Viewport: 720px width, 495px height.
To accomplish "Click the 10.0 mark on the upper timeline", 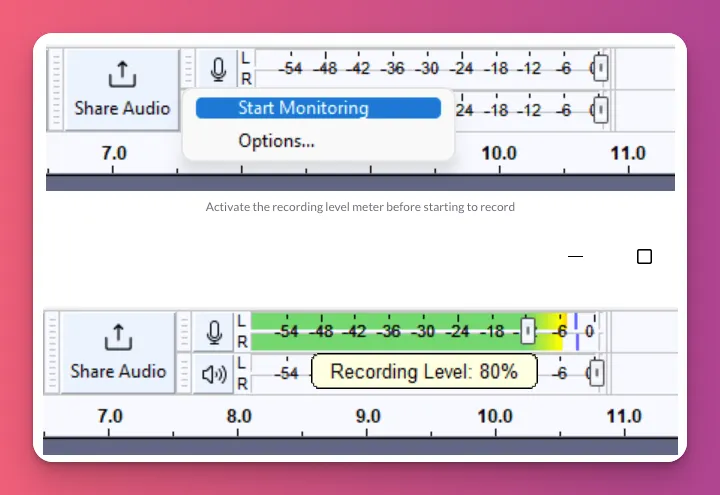I will pos(498,153).
